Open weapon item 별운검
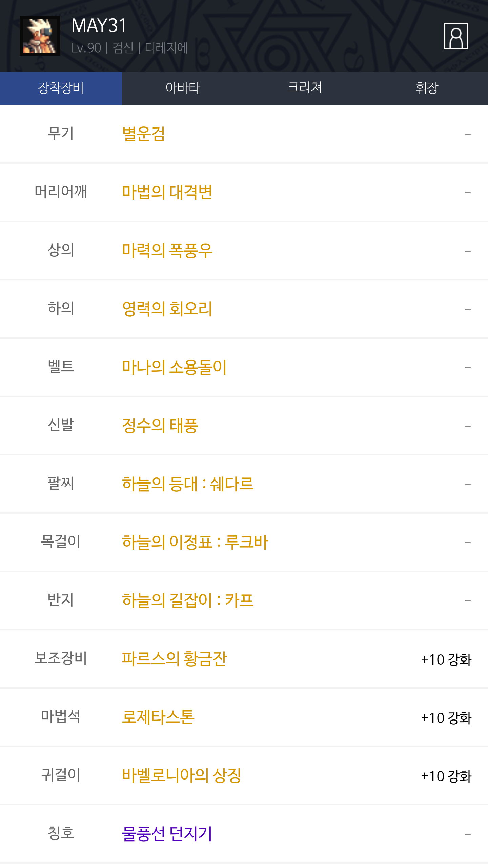Viewport: 488px width, 868px height. pos(143,134)
